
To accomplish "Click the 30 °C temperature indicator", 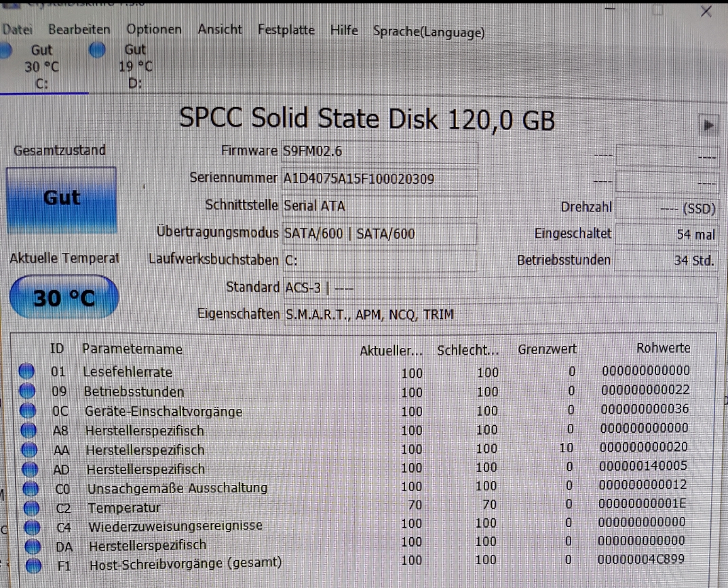I will [x=64, y=297].
